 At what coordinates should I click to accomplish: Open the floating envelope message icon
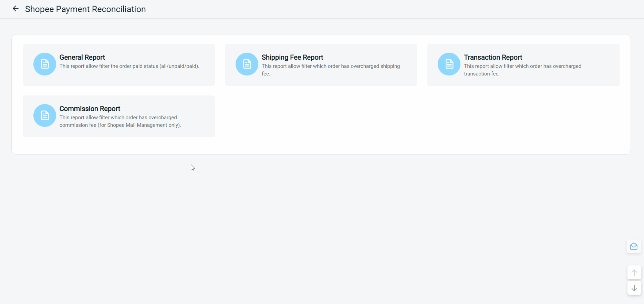[x=634, y=246]
